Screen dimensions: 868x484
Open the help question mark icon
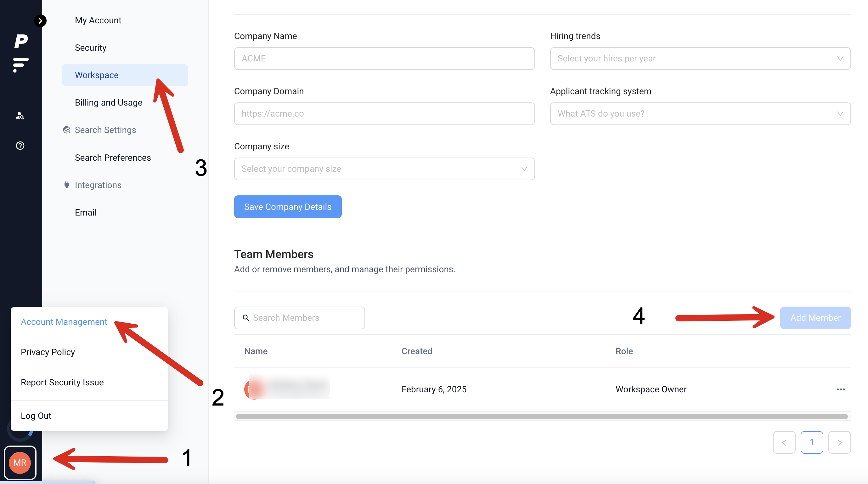[x=20, y=145]
